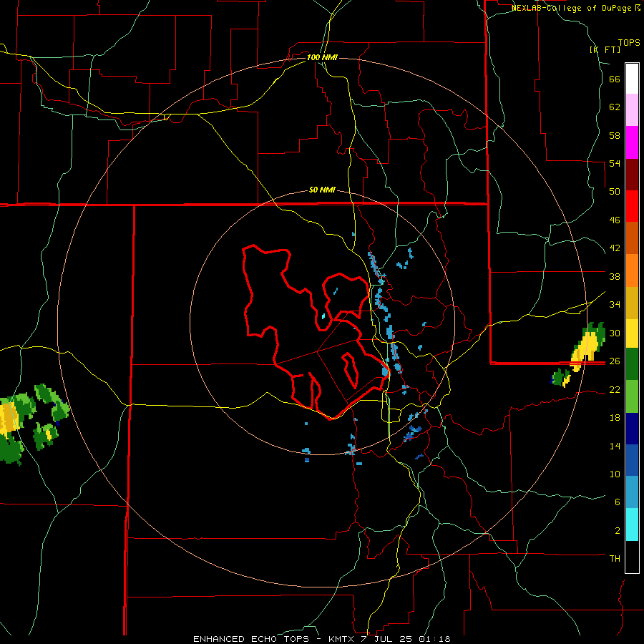Select the light green legend swatch
Viewport: 644px width, 644px height.
click(632, 396)
